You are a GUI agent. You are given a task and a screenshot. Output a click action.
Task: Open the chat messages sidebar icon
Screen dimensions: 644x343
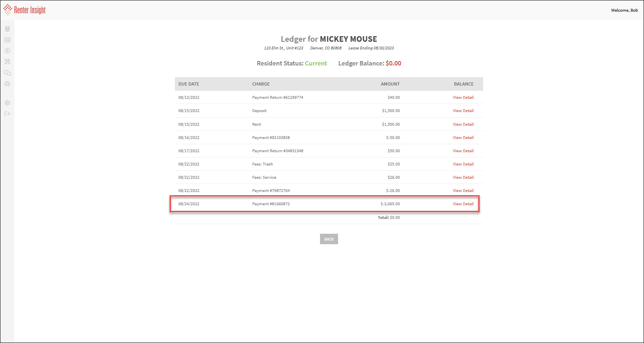[x=7, y=73]
